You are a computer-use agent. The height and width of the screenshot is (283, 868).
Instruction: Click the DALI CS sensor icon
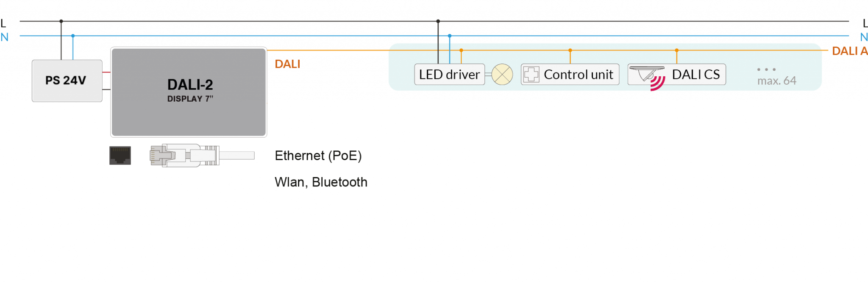coord(647,74)
